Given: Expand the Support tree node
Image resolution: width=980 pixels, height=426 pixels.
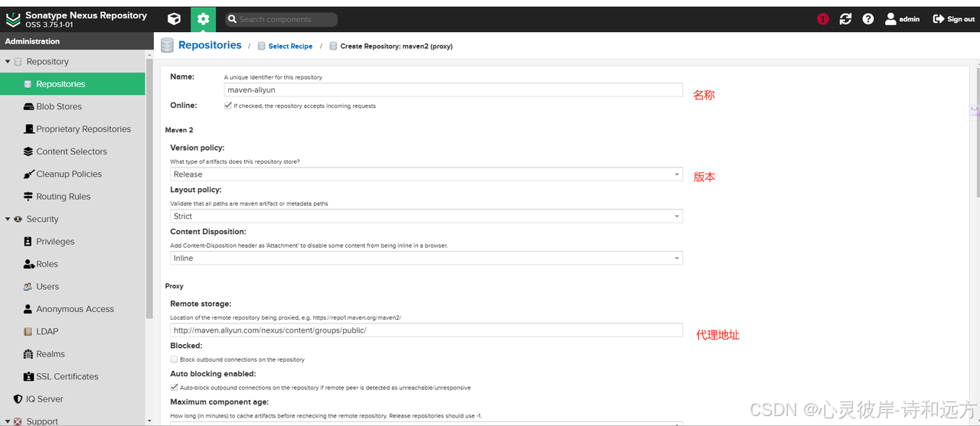Looking at the screenshot, I should tap(8, 421).
